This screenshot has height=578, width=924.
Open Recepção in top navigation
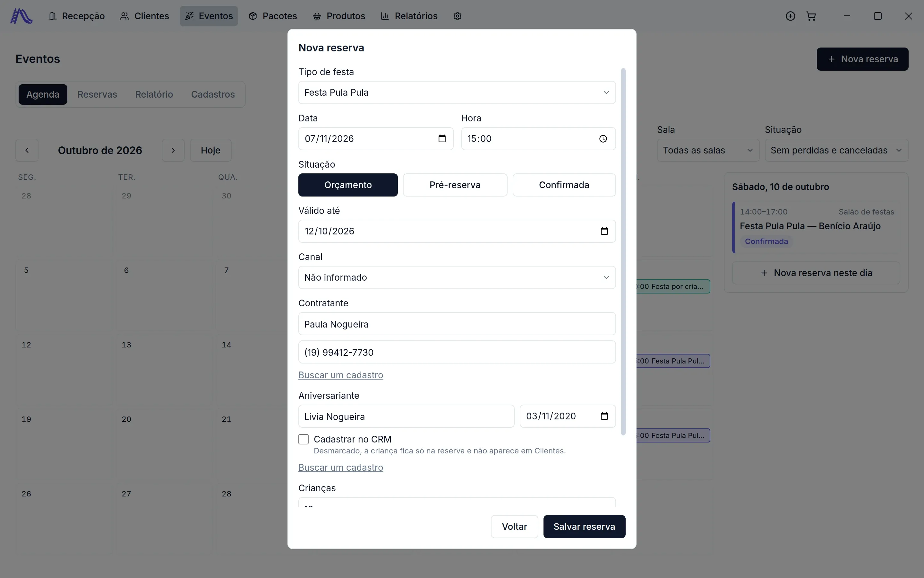[76, 16]
